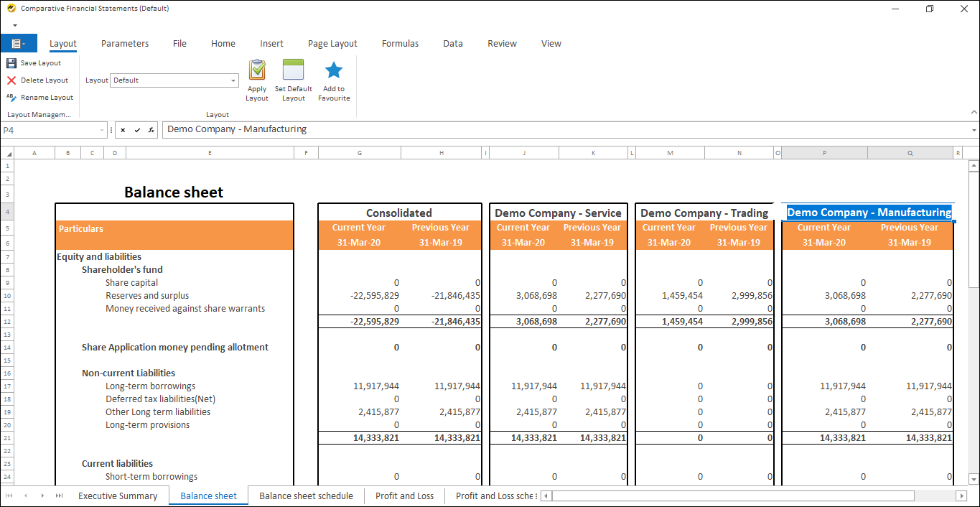
Task: Switch to the Formulas ribbon tab
Action: [400, 44]
